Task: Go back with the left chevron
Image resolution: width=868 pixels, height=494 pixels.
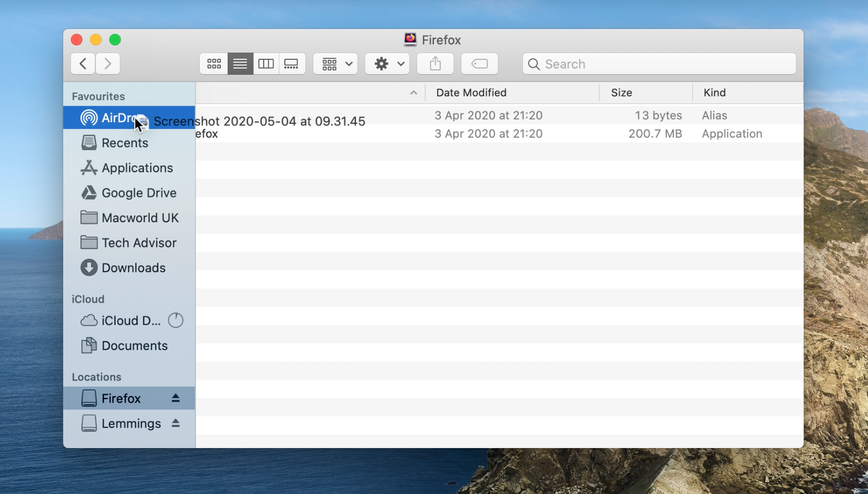Action: pyautogui.click(x=83, y=64)
